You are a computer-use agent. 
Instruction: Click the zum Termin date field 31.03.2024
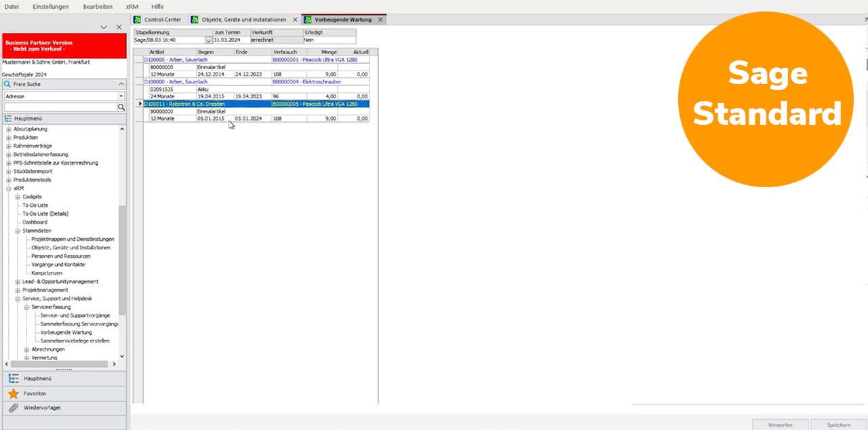click(x=231, y=40)
